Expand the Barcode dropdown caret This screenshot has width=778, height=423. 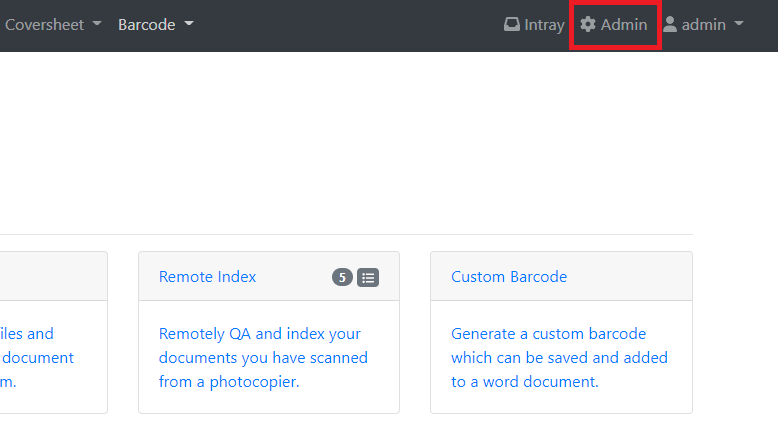pyautogui.click(x=189, y=24)
